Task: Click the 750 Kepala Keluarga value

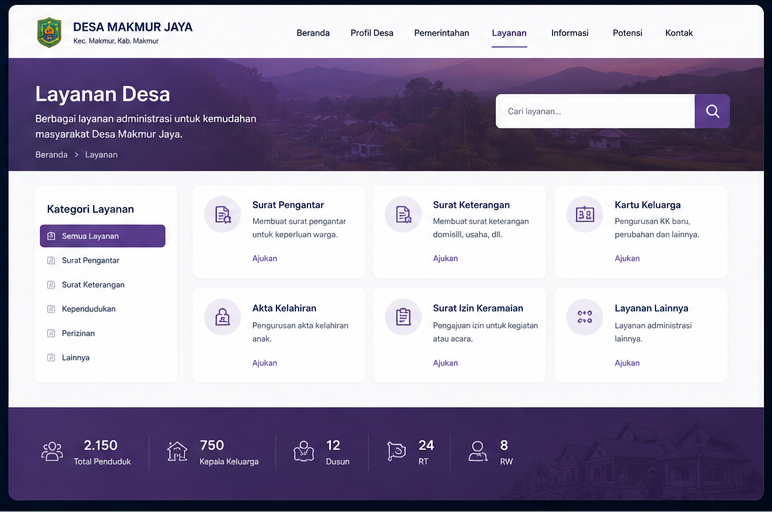Action: (x=212, y=445)
